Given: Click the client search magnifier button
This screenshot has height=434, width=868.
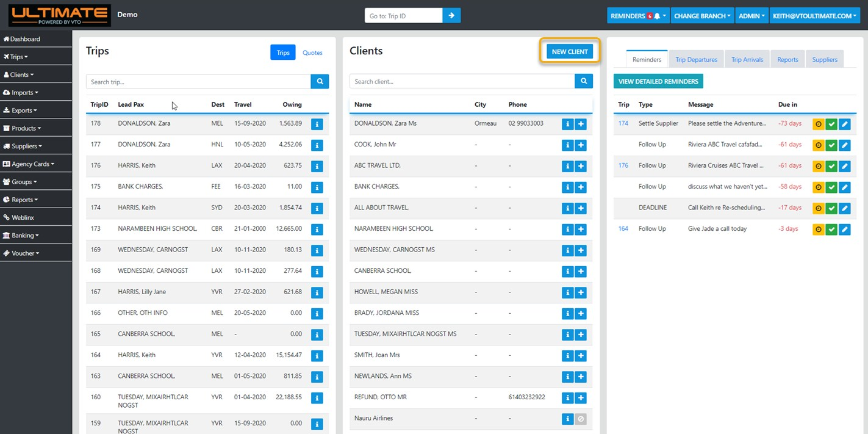Looking at the screenshot, I should 584,81.
